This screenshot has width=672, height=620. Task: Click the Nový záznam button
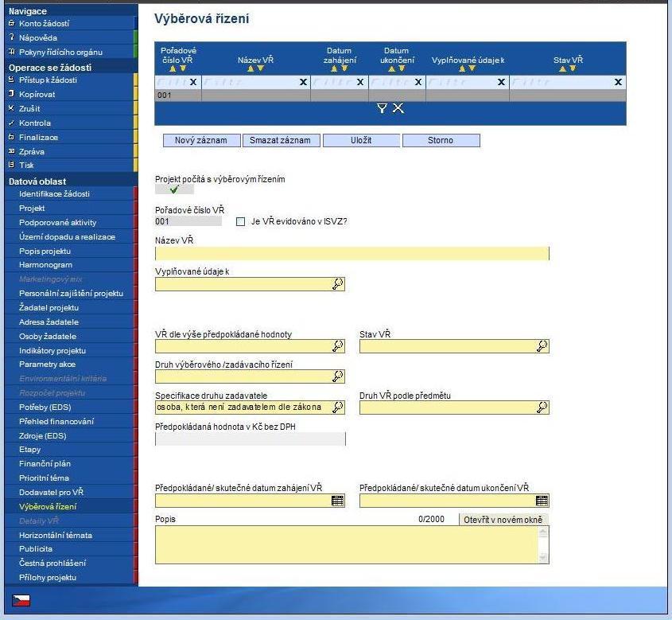click(201, 140)
